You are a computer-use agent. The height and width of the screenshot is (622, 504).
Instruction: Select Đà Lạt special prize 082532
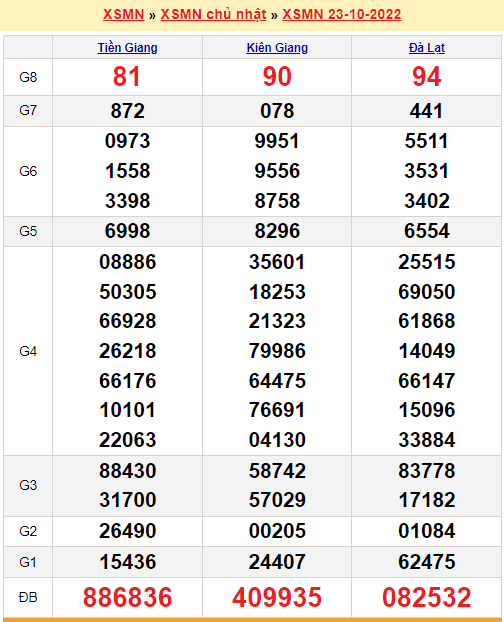[x=427, y=597]
